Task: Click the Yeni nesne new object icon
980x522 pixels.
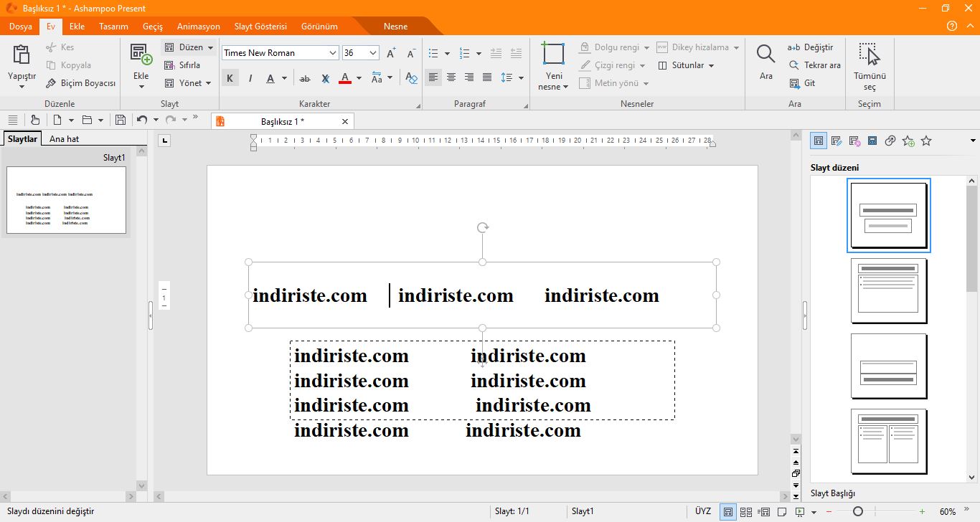Action: pyautogui.click(x=553, y=54)
